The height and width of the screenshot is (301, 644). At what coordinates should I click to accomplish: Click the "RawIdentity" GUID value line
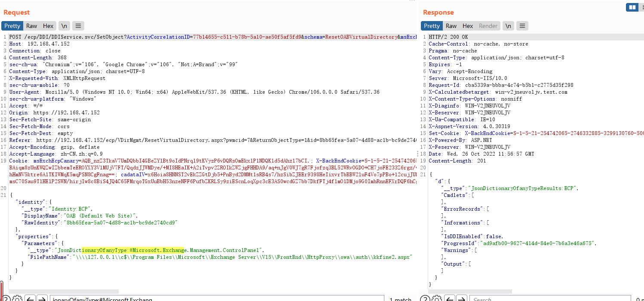pyautogui.click(x=99, y=223)
